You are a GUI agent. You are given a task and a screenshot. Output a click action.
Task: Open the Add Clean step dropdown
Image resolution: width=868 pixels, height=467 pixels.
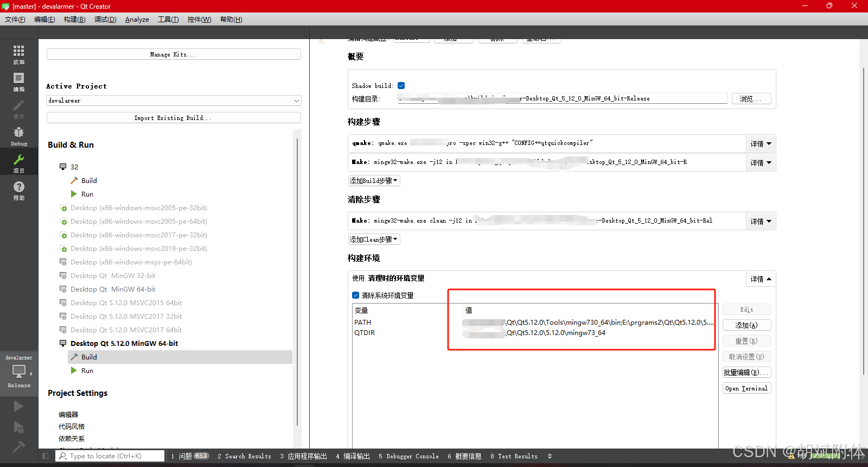pos(374,239)
